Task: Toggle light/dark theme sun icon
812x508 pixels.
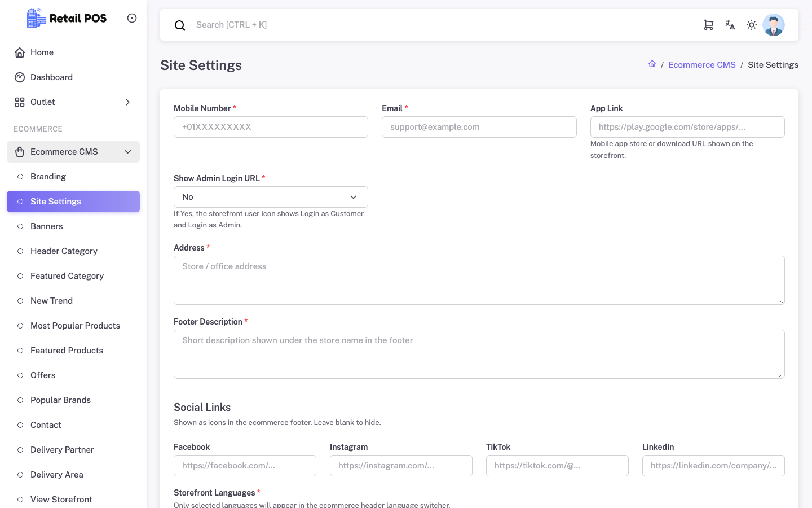Action: tap(752, 25)
